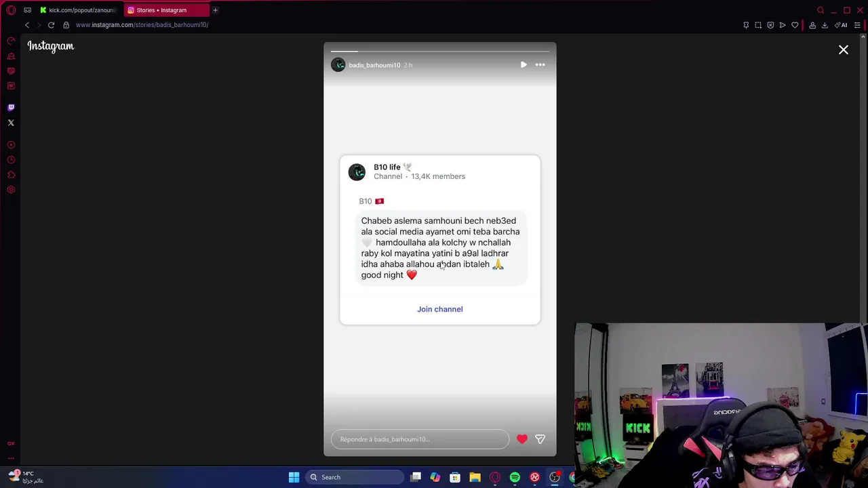This screenshot has height=488, width=868.
Task: Focus the Répondre à badis_barhoumi10 reply field
Action: [x=420, y=439]
